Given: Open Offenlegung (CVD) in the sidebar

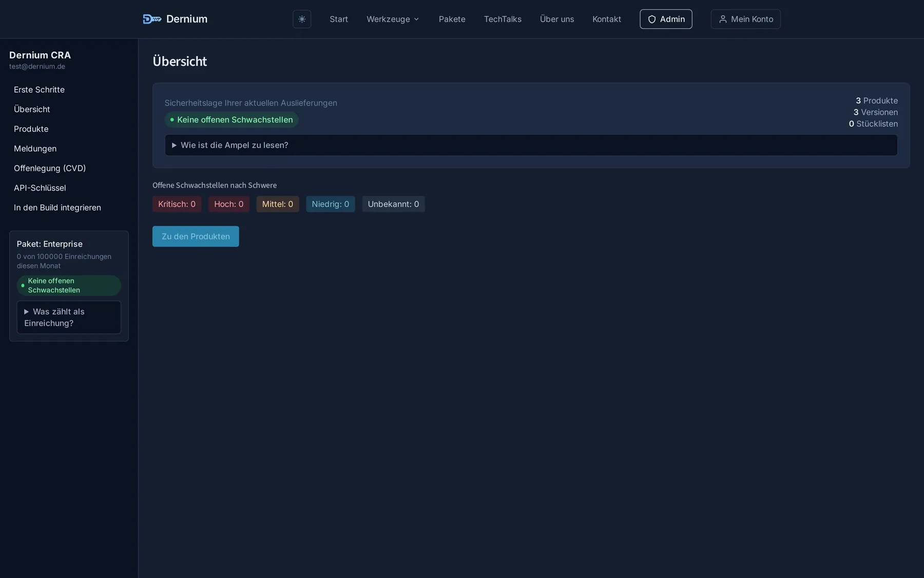Looking at the screenshot, I should (50, 168).
